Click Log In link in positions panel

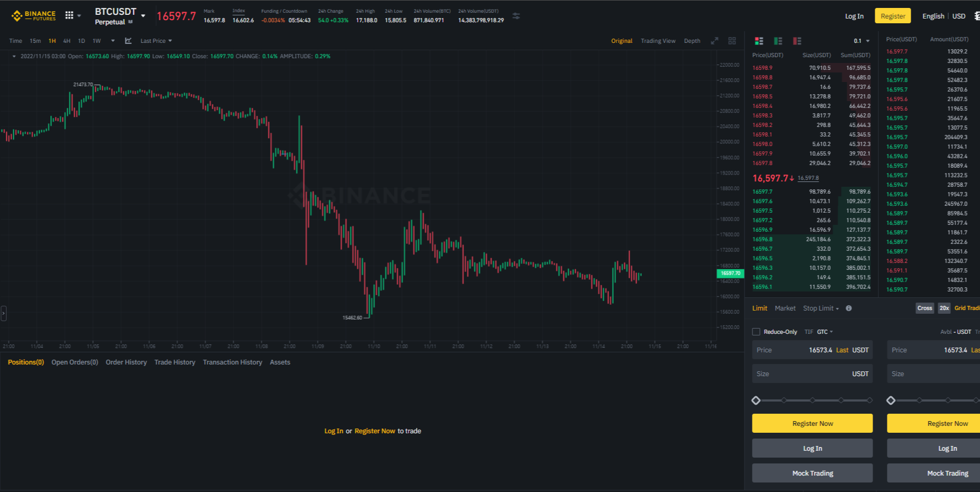click(x=334, y=431)
